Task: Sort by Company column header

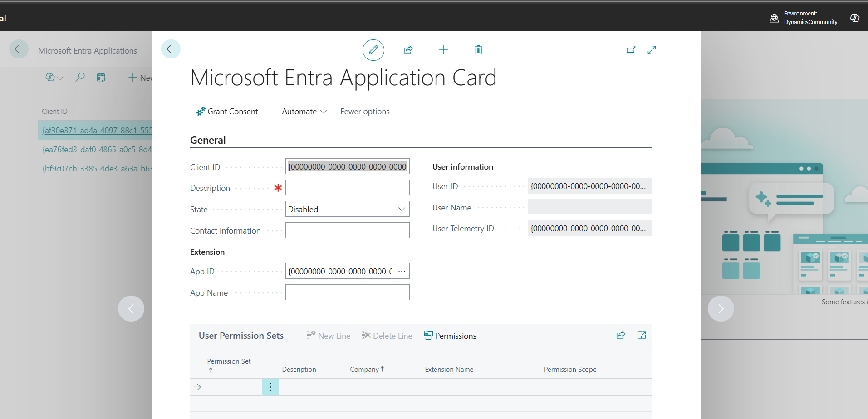Action: 367,369
